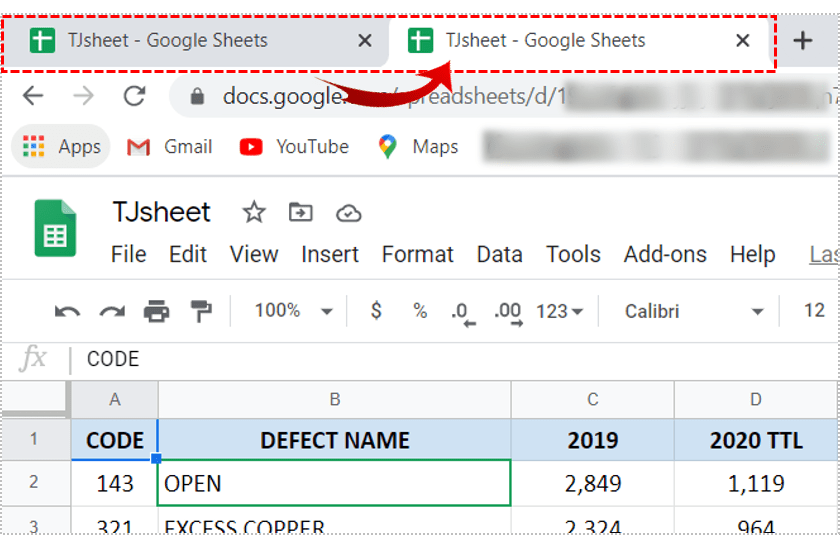Click the Print icon
840x535 pixels.
tap(157, 311)
